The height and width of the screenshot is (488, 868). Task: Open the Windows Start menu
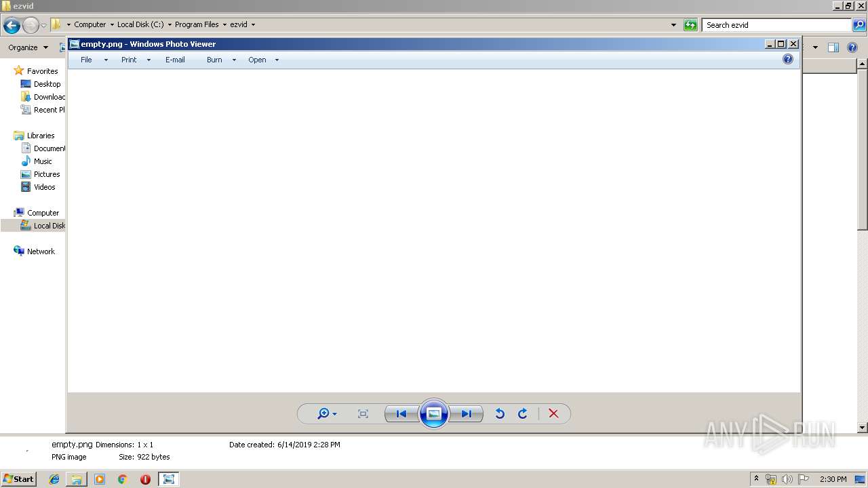click(x=18, y=479)
